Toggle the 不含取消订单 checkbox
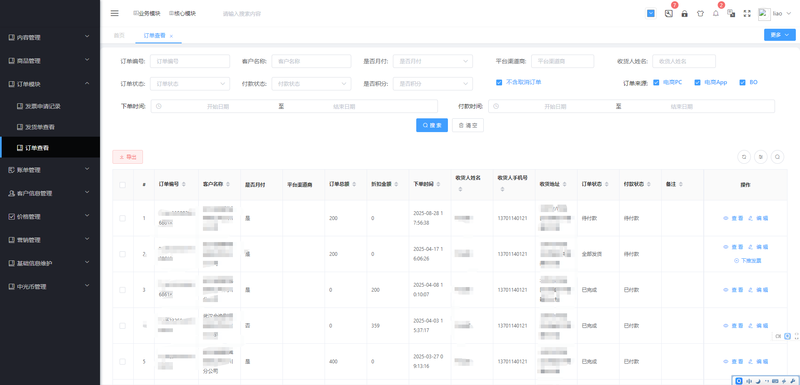The width and height of the screenshot is (800, 385). 499,82
